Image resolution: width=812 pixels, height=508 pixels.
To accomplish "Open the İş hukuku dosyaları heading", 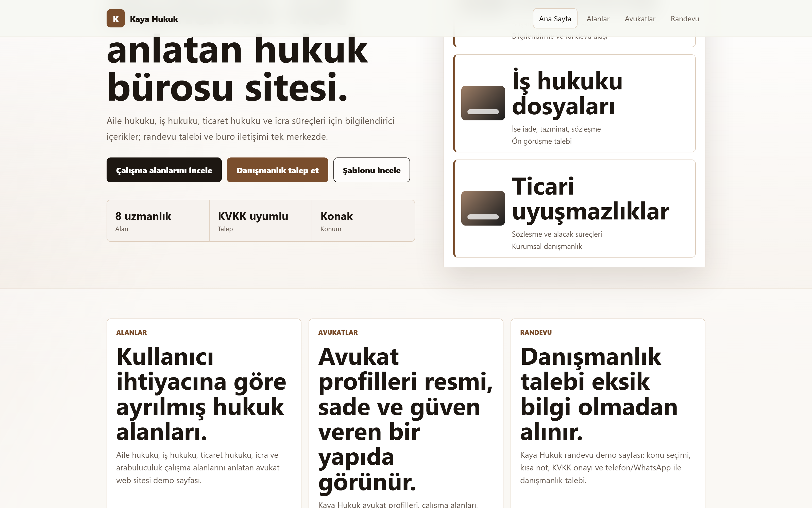I will tap(567, 93).
